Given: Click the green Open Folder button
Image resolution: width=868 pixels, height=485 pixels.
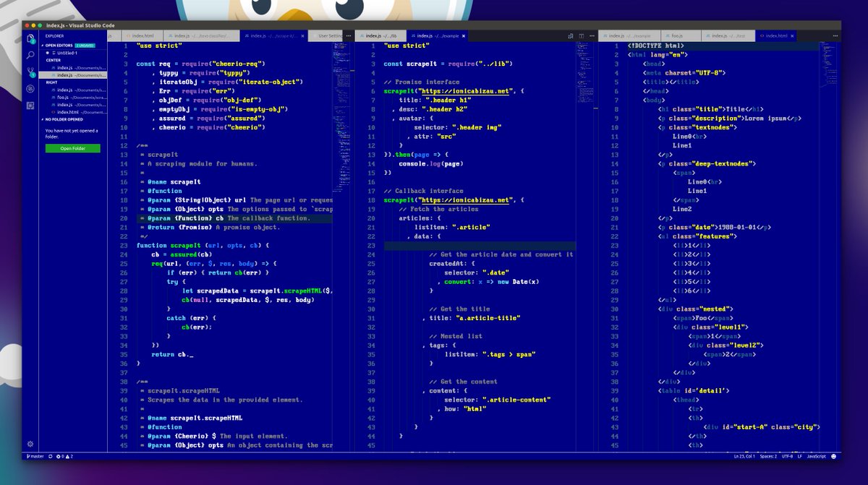Looking at the screenshot, I should pos(72,148).
